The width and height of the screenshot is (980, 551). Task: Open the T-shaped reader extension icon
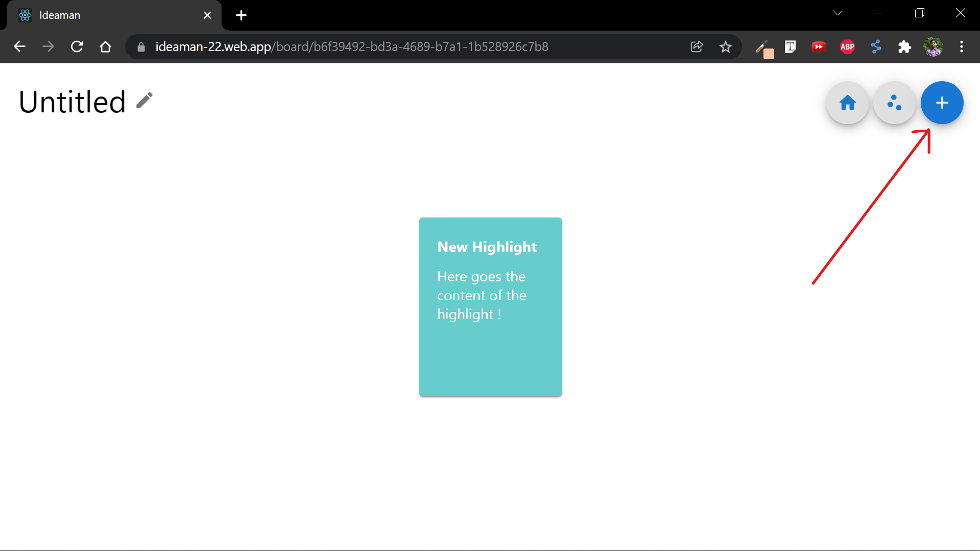(790, 46)
